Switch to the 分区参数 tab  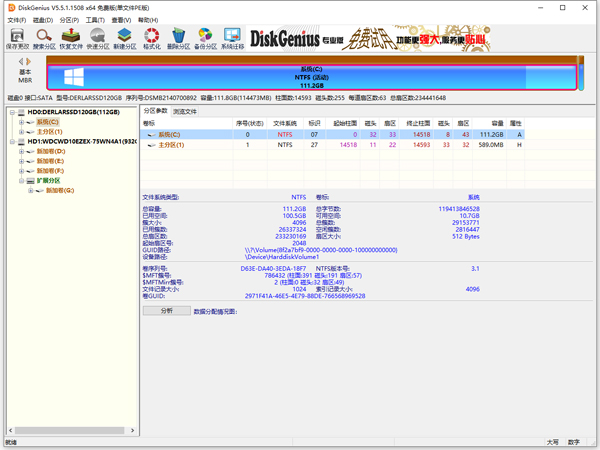point(155,111)
